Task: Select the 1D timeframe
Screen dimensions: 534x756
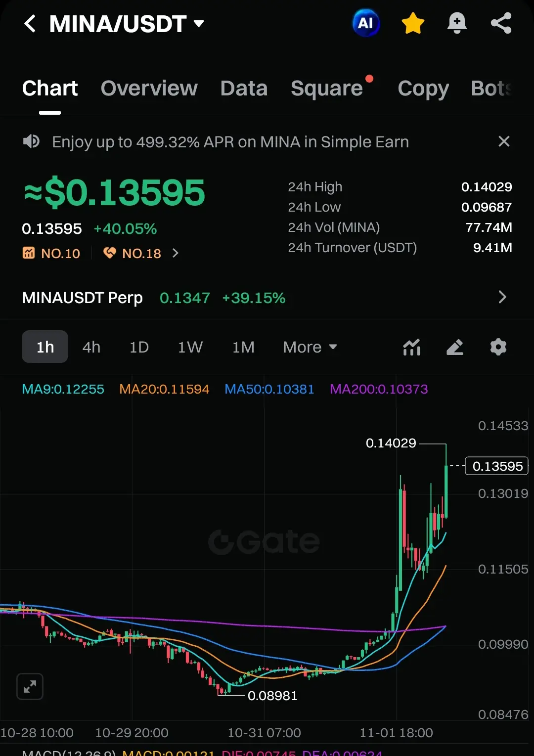Action: (x=139, y=347)
